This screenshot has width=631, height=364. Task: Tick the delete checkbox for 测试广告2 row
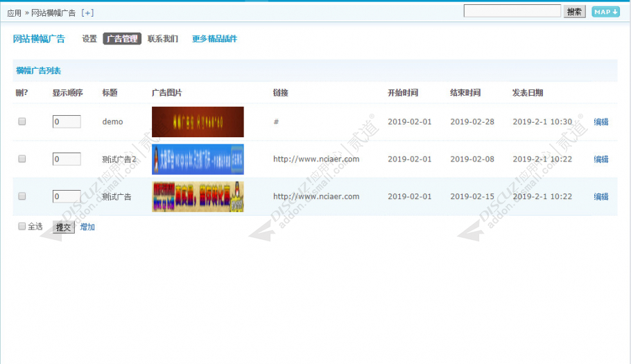pos(22,159)
